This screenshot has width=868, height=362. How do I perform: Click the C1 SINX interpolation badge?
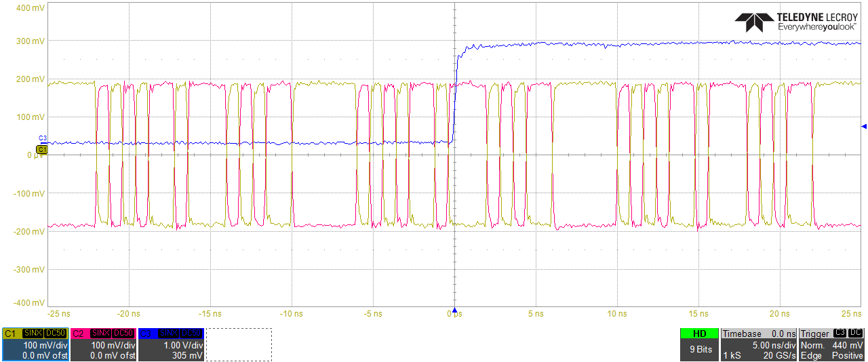33,334
